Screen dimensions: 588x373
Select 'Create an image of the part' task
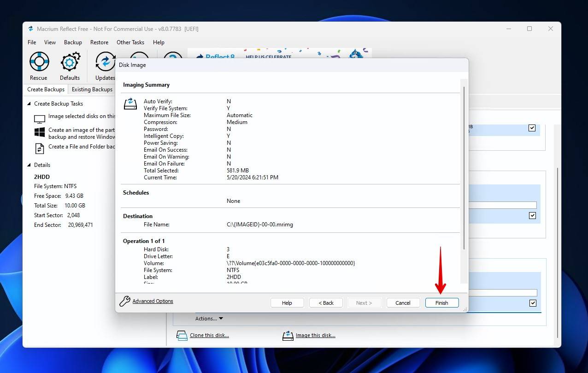82,134
